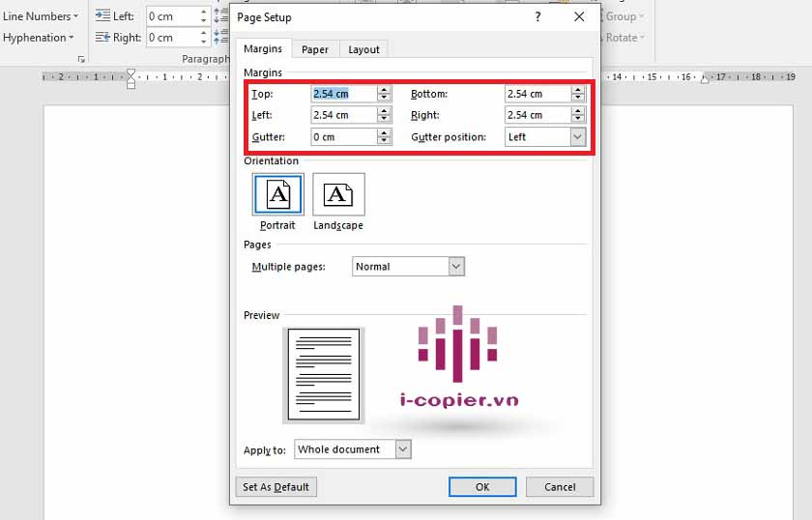Click the Right indent icon in ribbon

pos(103,38)
